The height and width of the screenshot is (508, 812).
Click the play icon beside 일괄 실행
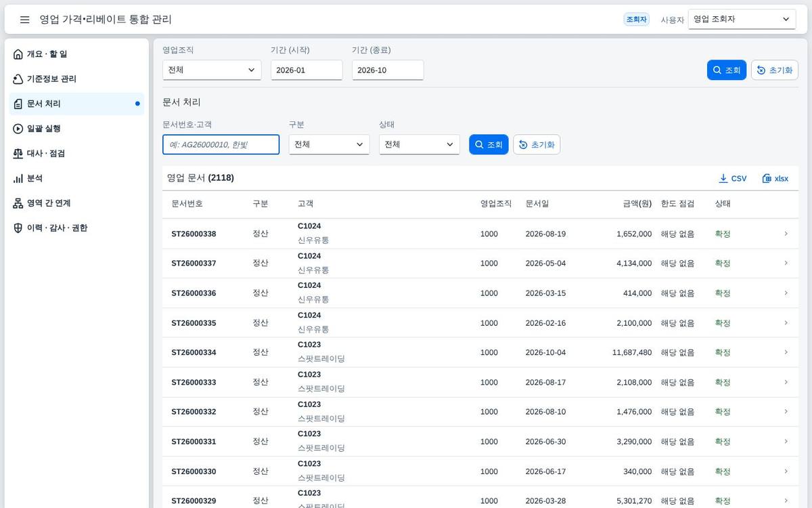point(18,129)
